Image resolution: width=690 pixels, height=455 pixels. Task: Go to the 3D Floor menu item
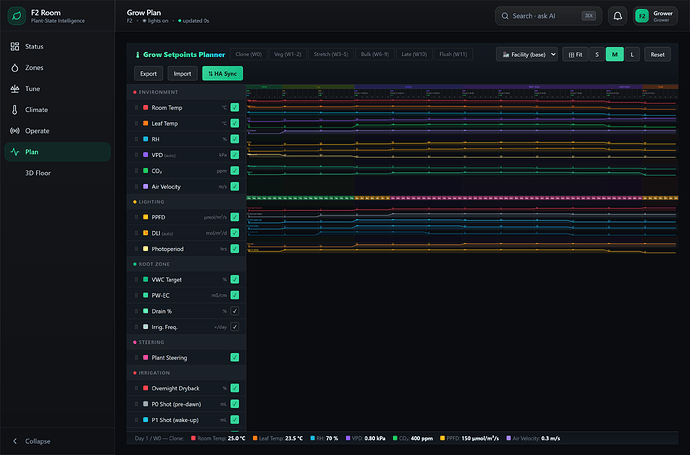point(38,173)
